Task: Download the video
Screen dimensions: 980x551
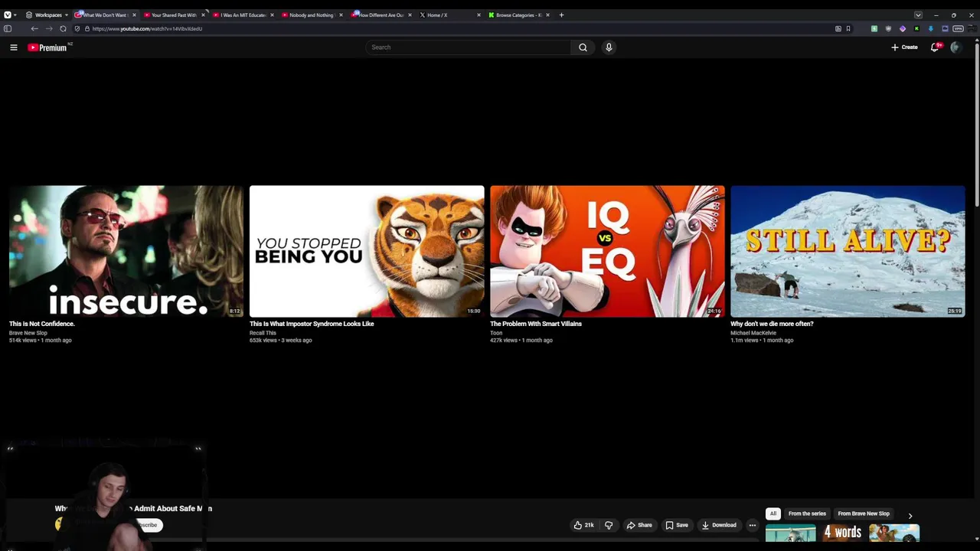Action: 719,525
